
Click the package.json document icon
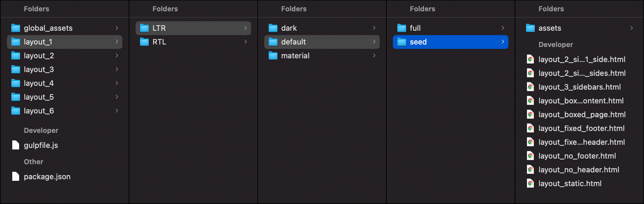click(x=16, y=176)
